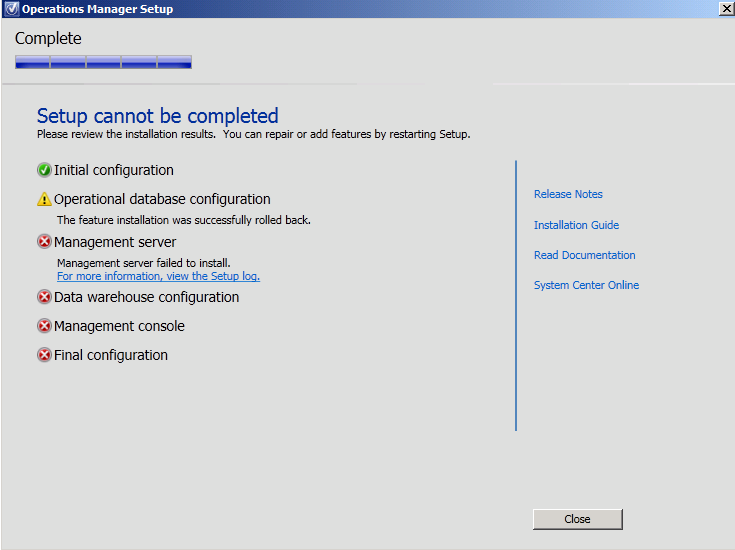Click the red error icon beside Management server
The height and width of the screenshot is (550, 735).
[44, 241]
